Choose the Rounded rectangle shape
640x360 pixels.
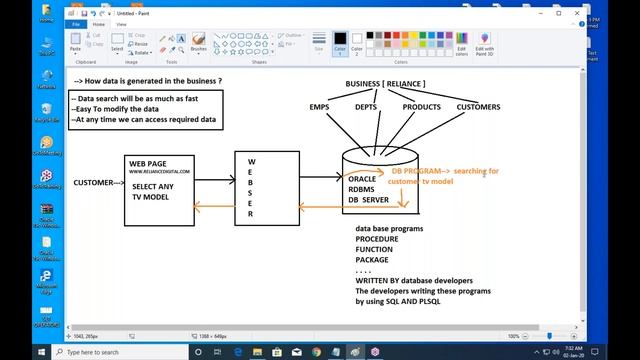(x=249, y=36)
